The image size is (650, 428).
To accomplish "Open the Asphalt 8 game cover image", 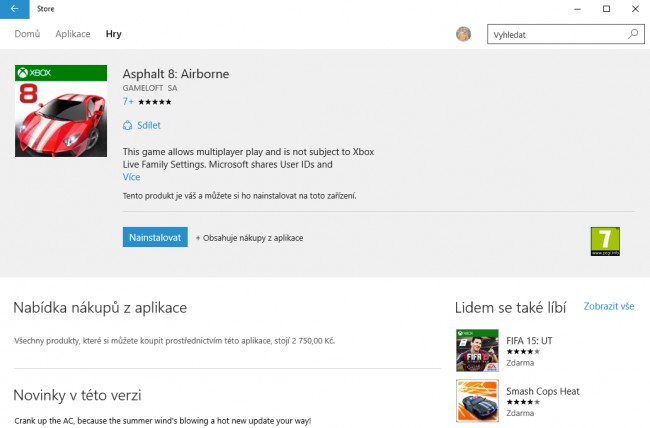I will tap(61, 111).
